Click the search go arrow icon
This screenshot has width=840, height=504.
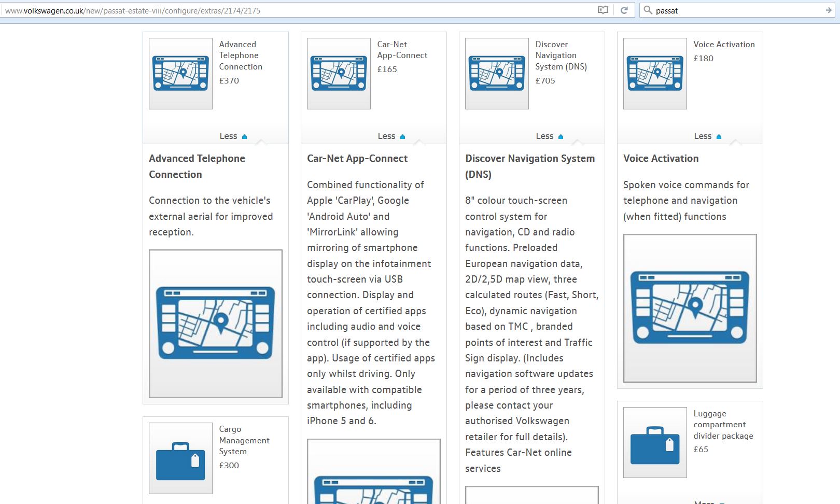coord(828,10)
